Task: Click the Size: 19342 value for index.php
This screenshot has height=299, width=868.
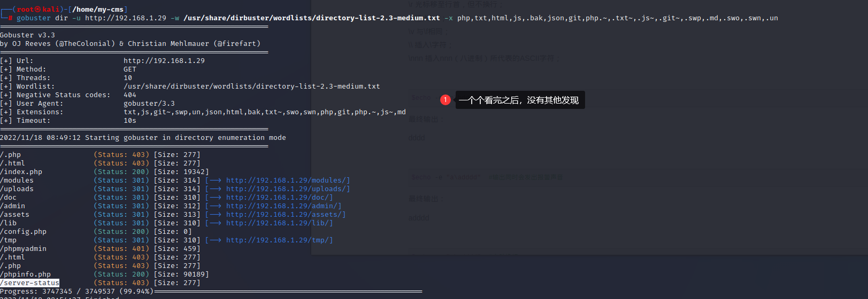Action: click(x=181, y=172)
